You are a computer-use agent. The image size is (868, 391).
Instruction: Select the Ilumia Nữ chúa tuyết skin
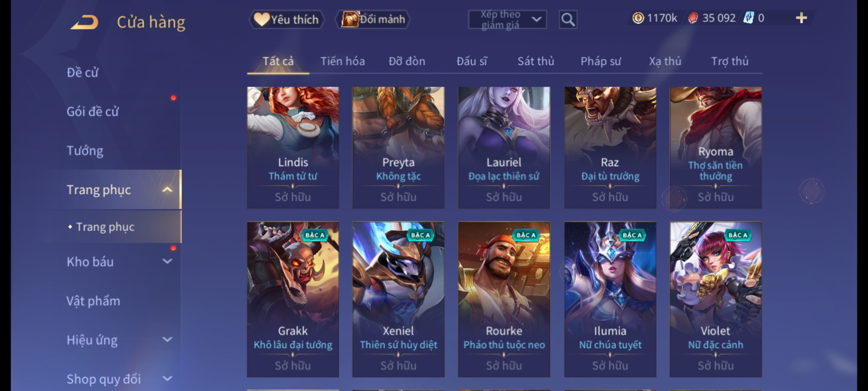610,299
